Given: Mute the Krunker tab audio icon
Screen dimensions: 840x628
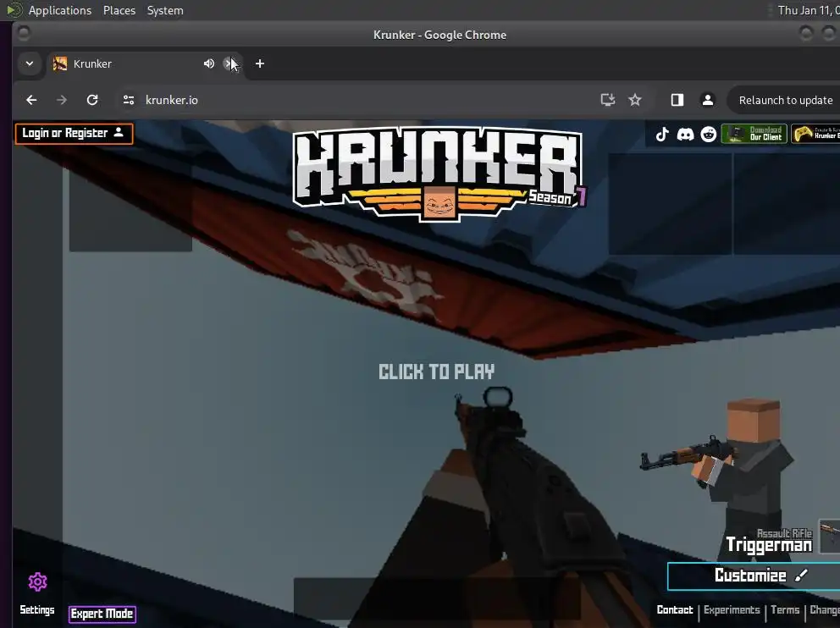Looking at the screenshot, I should (209, 63).
